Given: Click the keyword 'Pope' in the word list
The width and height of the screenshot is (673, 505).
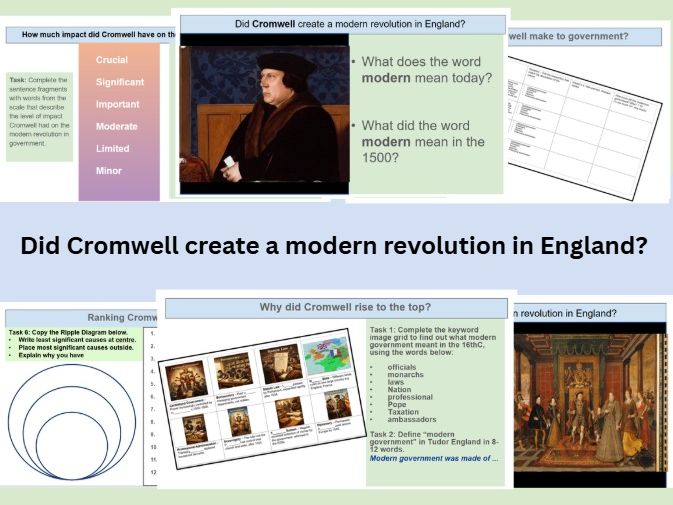Looking at the screenshot, I should point(397,404).
